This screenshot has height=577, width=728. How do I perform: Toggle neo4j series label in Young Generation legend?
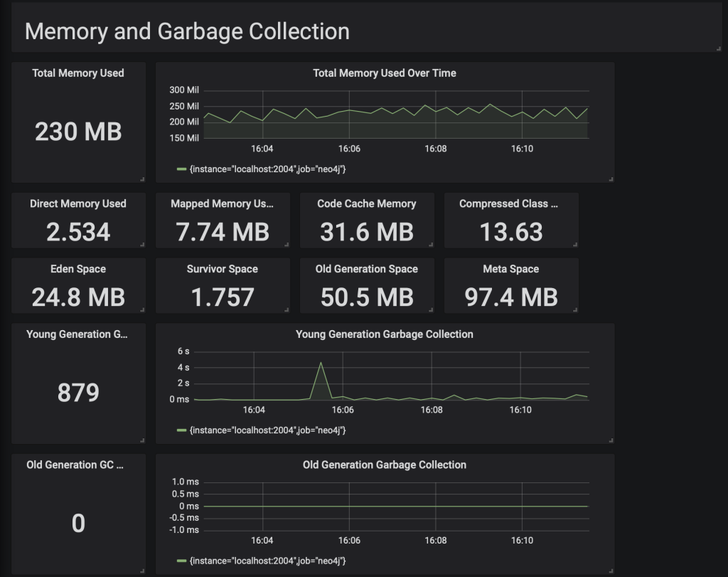pos(267,430)
